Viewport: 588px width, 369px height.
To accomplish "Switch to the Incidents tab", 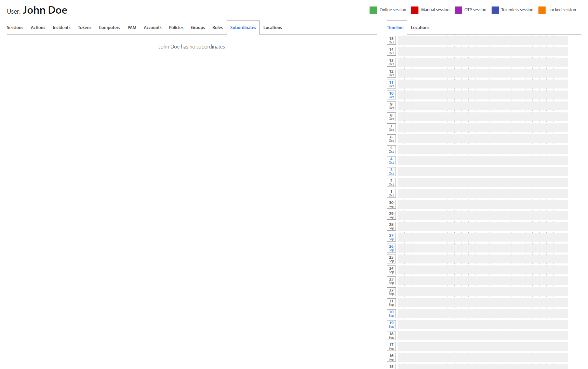I will point(62,28).
